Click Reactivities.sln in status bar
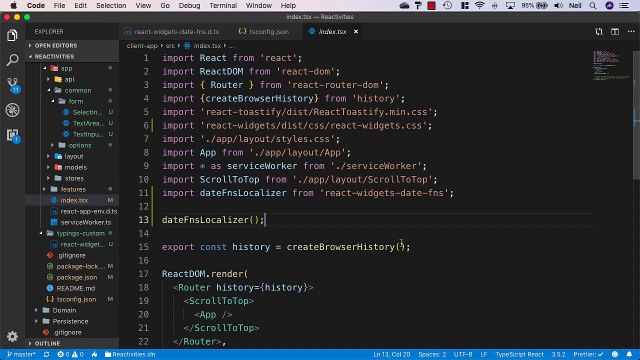The image size is (640, 360). pos(130,354)
